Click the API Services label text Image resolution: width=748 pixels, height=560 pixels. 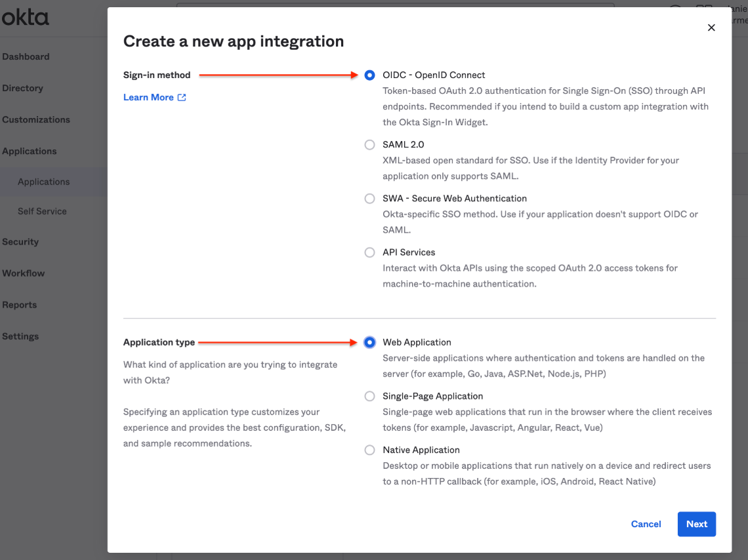pos(409,252)
